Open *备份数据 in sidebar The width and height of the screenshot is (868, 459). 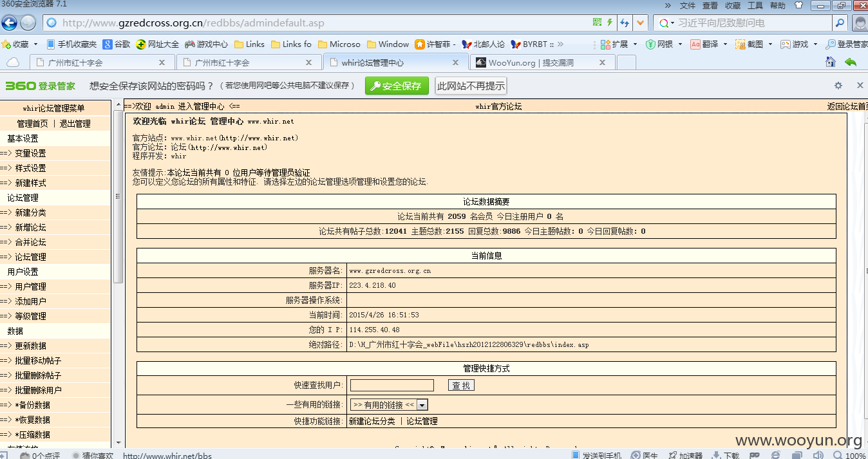coord(32,405)
